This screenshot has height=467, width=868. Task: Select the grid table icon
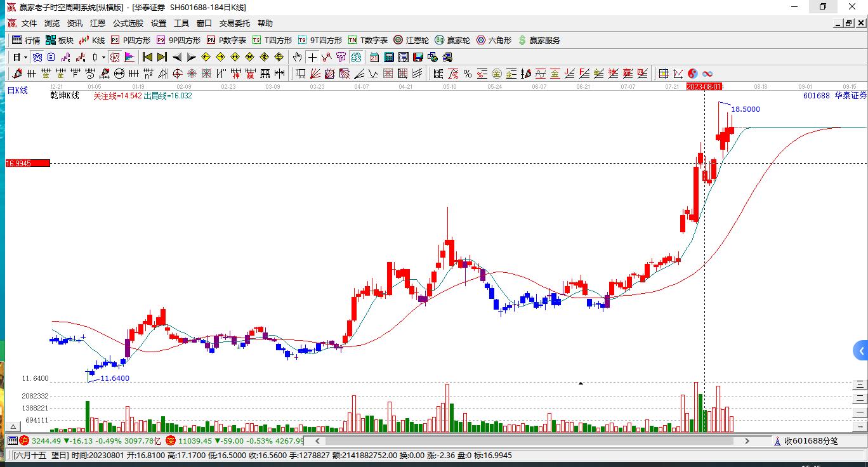point(664,74)
